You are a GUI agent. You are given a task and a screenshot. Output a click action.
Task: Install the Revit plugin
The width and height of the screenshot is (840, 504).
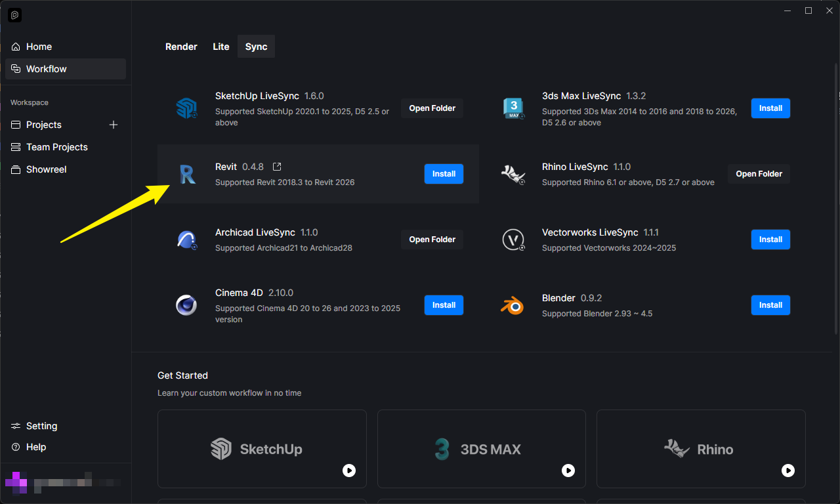coord(444,174)
